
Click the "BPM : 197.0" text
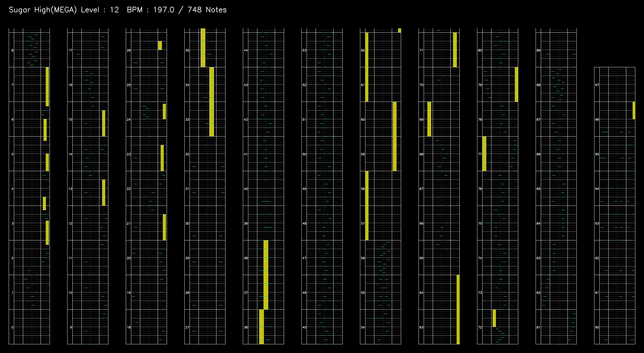[x=151, y=10]
